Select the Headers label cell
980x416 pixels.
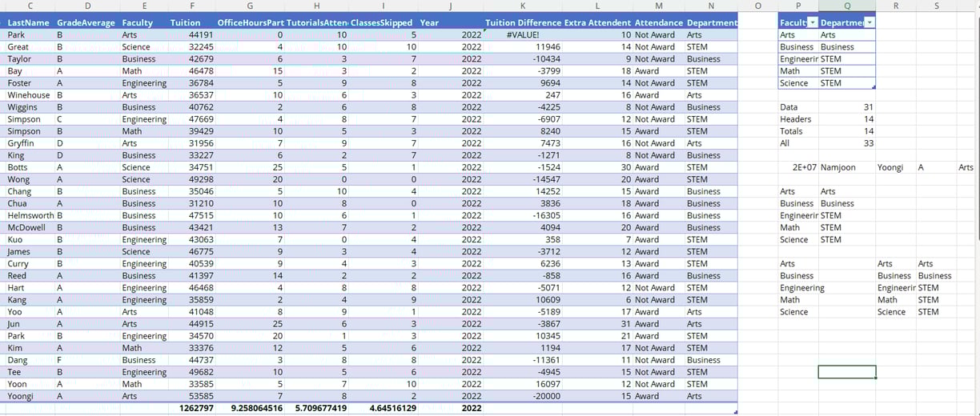pyautogui.click(x=798, y=119)
